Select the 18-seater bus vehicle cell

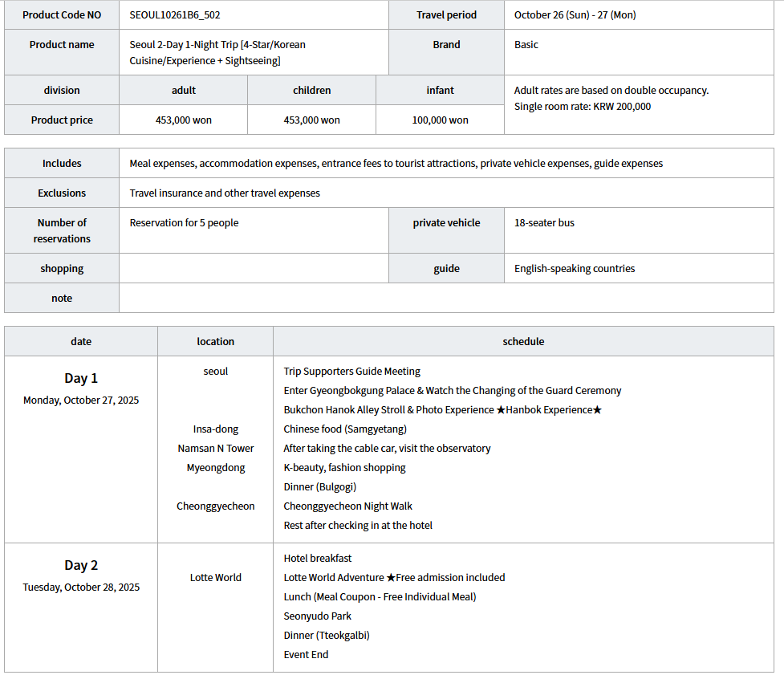click(x=544, y=223)
